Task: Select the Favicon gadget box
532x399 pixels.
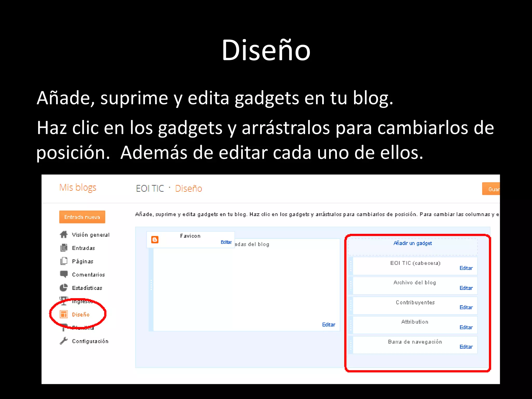Action: point(191,240)
